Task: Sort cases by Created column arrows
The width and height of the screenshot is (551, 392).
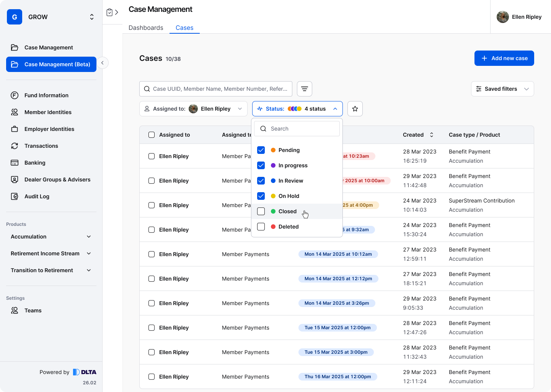Action: 432,135
